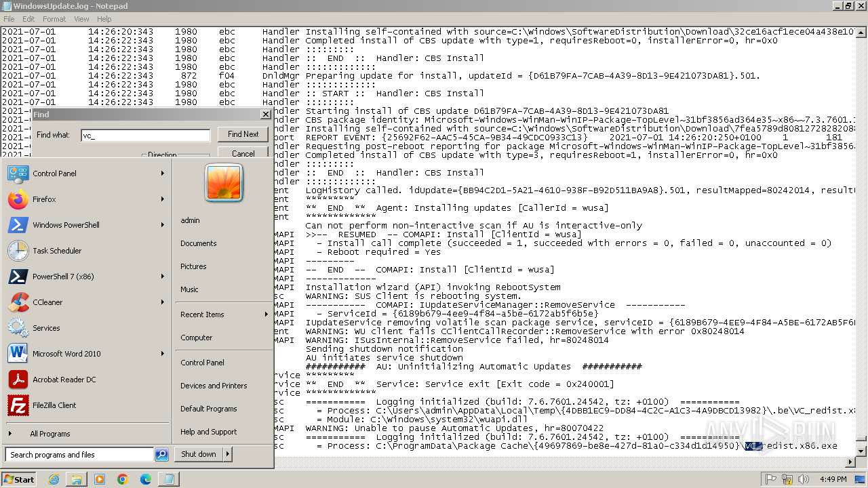
Task: Click Notepad horizontal scrollbar right arrow
Action: pos(850,462)
